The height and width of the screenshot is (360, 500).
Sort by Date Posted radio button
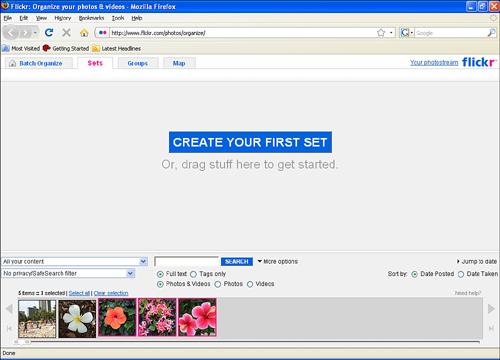tap(415, 274)
